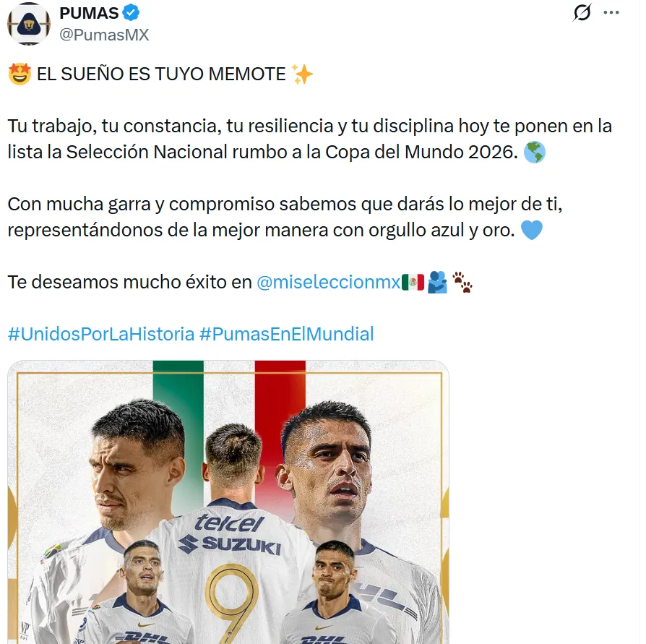Open the #PumasEnElMundial hashtag
The width and height of the screenshot is (646, 644).
287,334
